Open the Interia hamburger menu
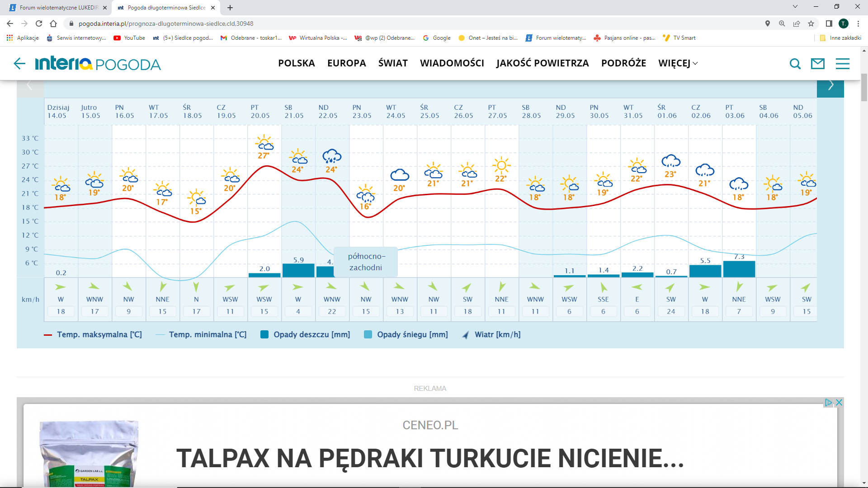Screen dimensions: 868x488 tap(842, 64)
